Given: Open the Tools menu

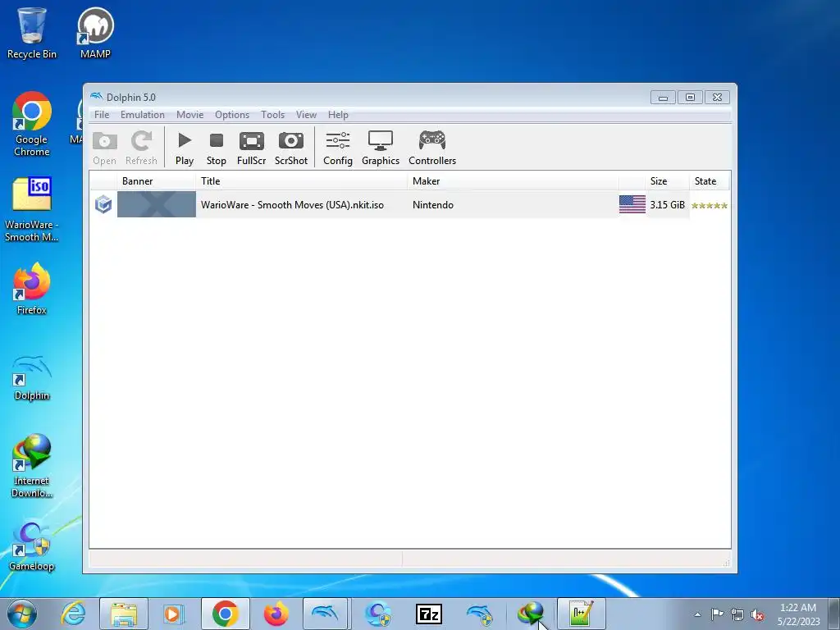Looking at the screenshot, I should [x=272, y=115].
